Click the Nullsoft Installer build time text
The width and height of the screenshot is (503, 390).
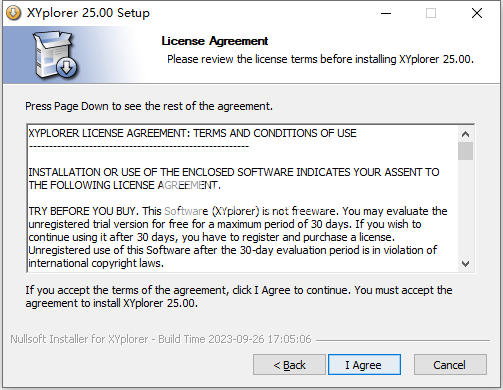[x=161, y=339]
